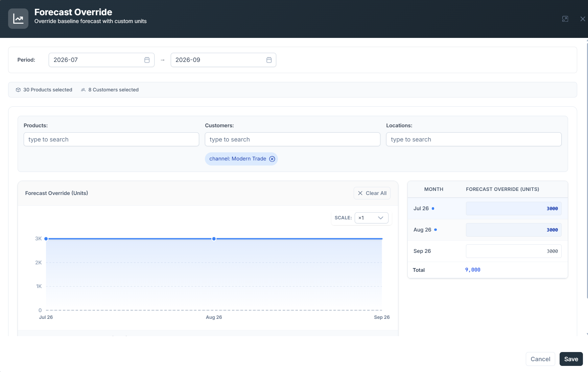Focus the Products search field
The width and height of the screenshot is (588, 372).
click(111, 139)
